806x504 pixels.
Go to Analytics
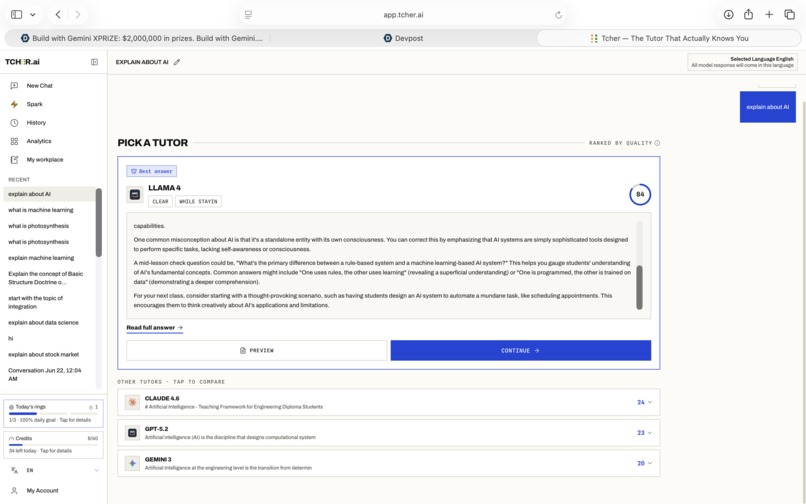(x=39, y=141)
